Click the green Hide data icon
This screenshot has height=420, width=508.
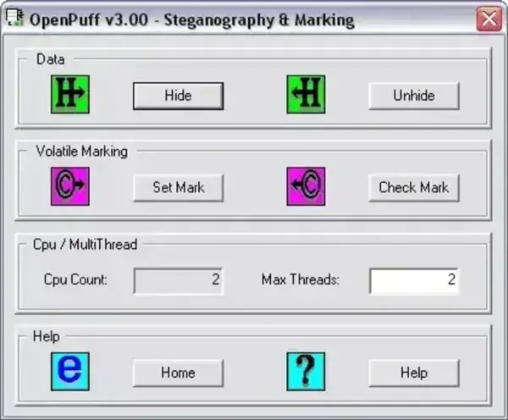pos(70,94)
